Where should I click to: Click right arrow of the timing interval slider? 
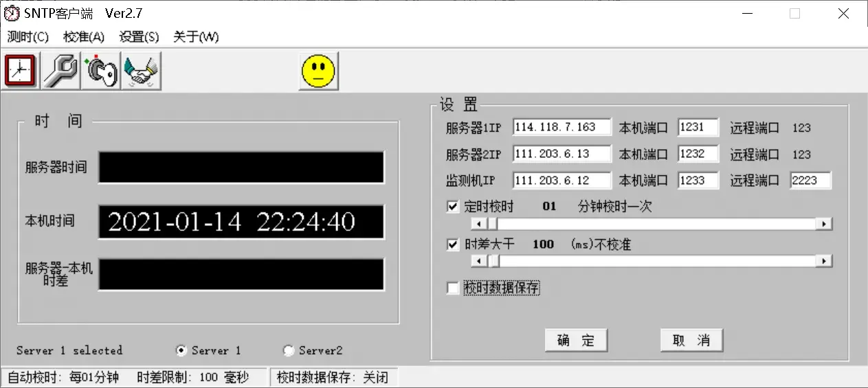pos(824,224)
